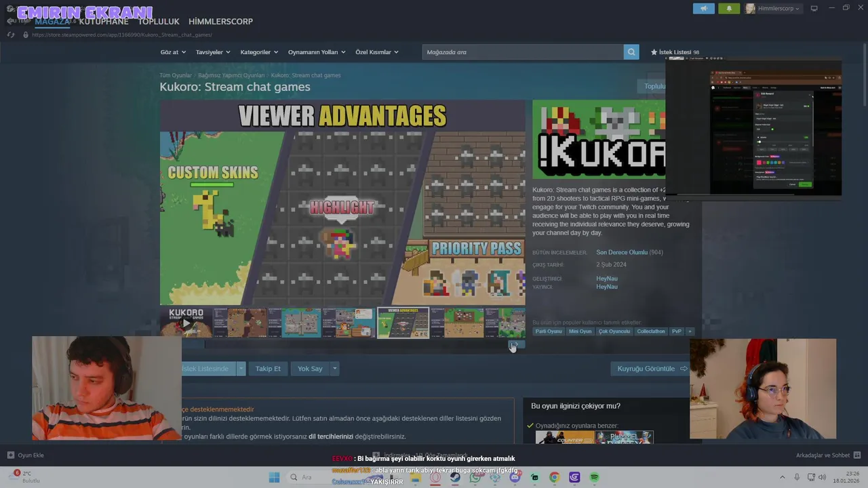
Task: Click Kuyruğu Görüntüle button
Action: (651, 369)
